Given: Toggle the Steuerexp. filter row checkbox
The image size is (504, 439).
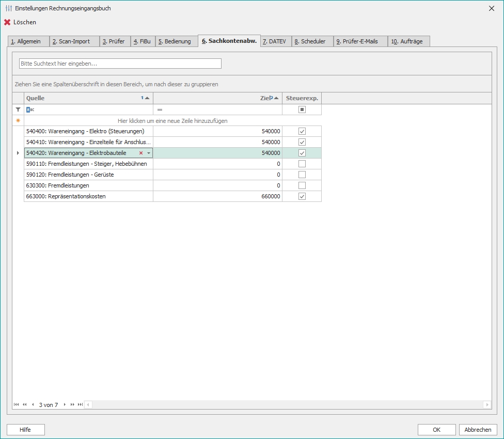Looking at the screenshot, I should click(302, 109).
